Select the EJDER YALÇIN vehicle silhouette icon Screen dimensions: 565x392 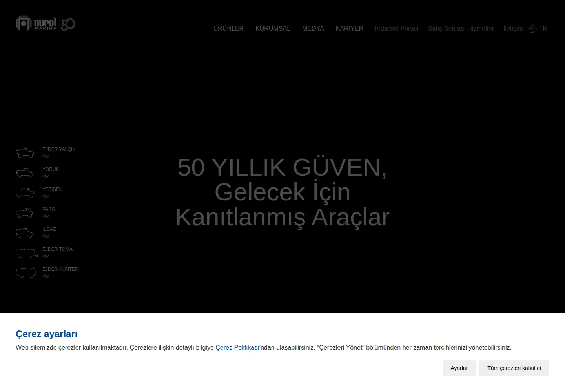[25, 152]
